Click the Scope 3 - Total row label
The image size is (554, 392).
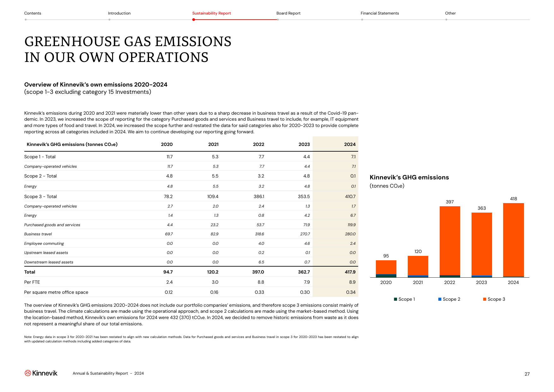(40, 196)
